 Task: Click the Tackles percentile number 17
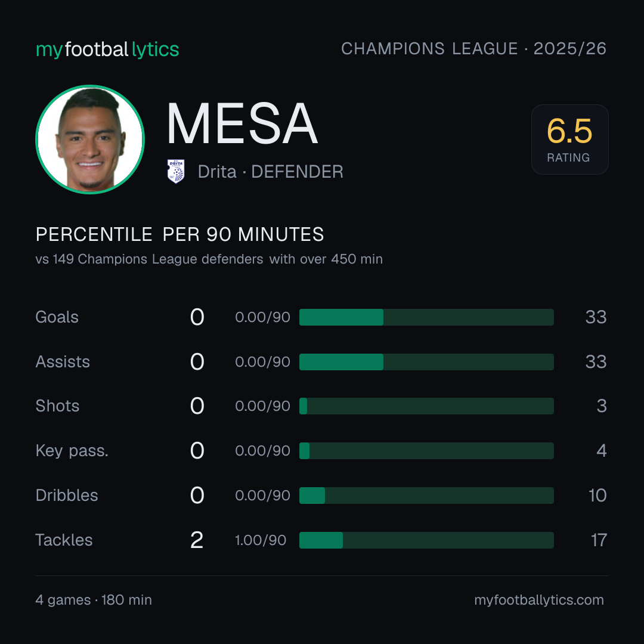coord(599,540)
